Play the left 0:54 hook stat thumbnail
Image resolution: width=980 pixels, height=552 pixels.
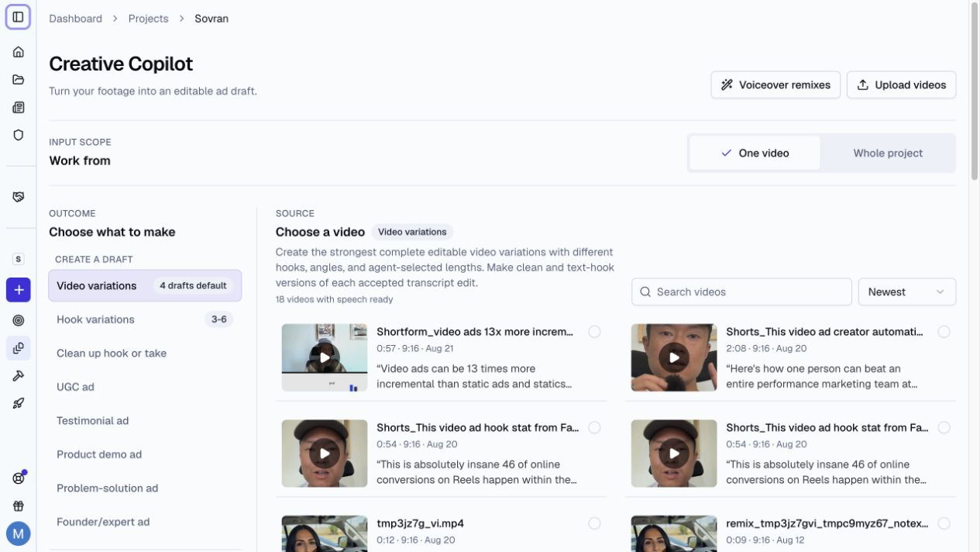pyautogui.click(x=325, y=454)
